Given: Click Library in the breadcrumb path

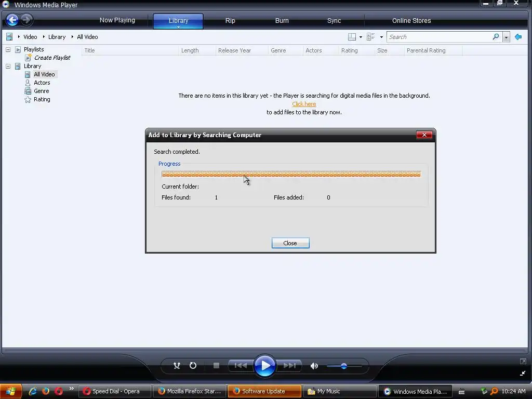Looking at the screenshot, I should click(x=57, y=37).
